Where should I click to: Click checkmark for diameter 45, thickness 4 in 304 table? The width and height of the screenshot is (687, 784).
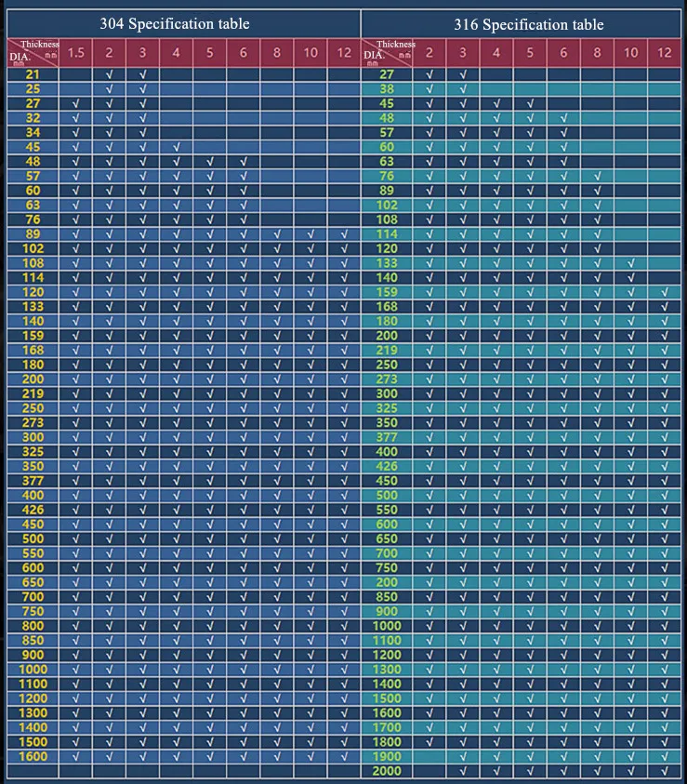point(176,147)
